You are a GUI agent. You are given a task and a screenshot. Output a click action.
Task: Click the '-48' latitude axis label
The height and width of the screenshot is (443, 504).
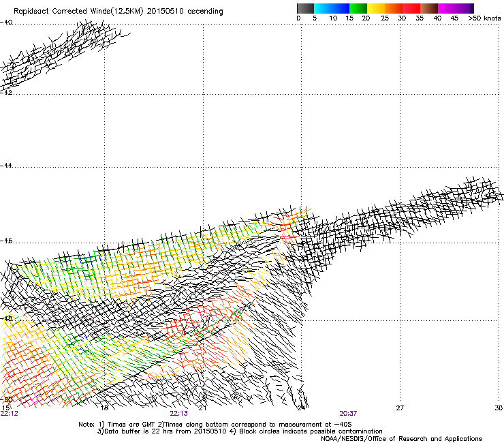click(6, 318)
